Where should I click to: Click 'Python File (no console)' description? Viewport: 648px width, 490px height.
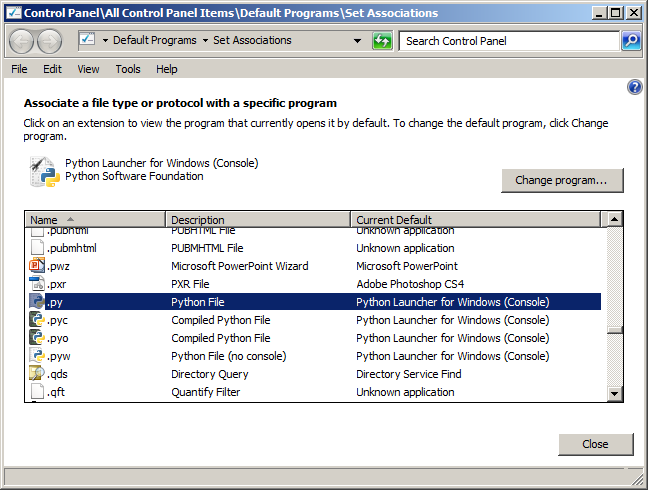click(229, 356)
